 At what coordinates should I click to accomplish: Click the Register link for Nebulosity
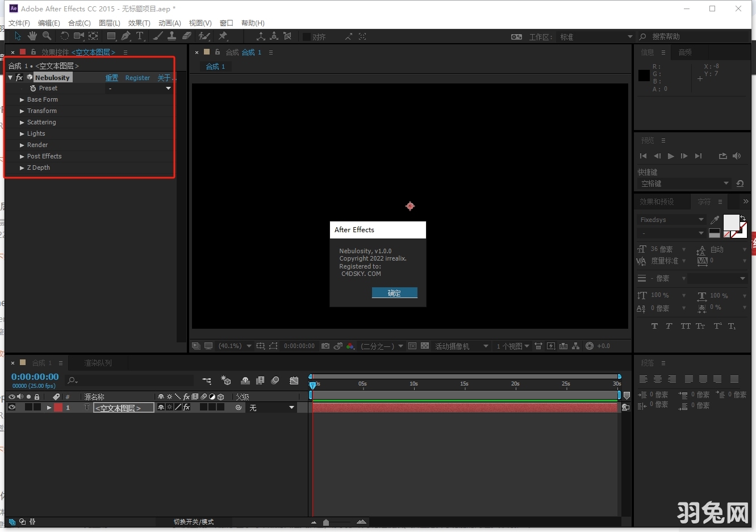coord(137,78)
